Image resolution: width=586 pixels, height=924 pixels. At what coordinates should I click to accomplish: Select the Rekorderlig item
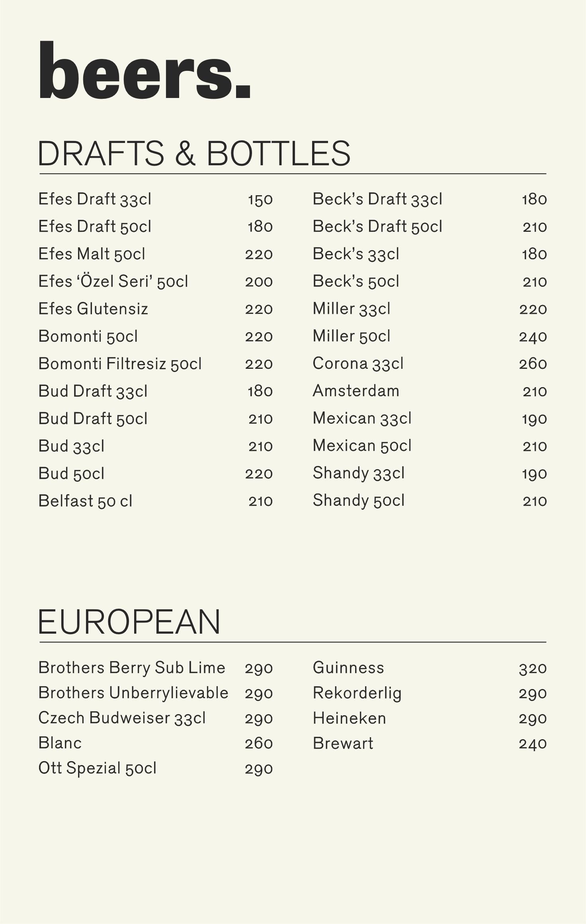click(357, 693)
